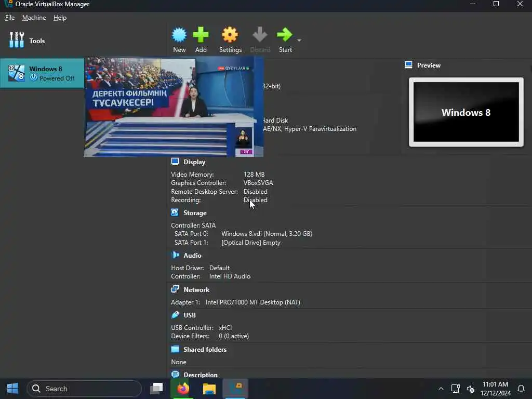Open the Machine menu
This screenshot has height=399, width=532.
pyautogui.click(x=34, y=18)
